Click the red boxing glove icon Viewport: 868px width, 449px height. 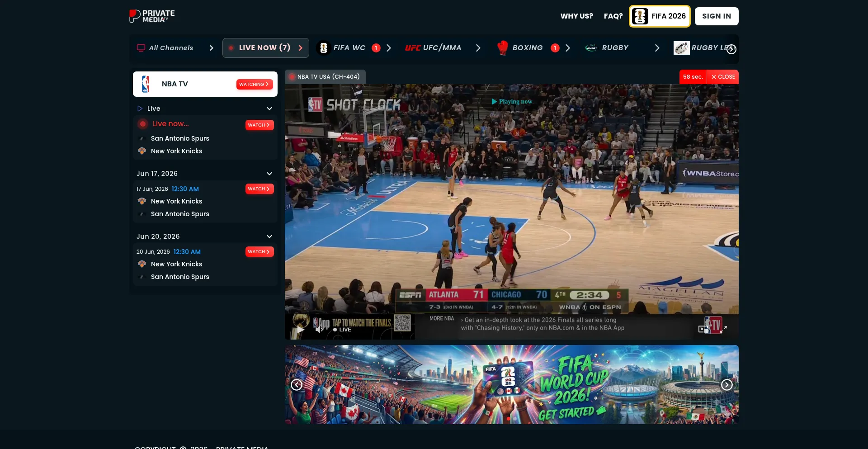tap(502, 48)
